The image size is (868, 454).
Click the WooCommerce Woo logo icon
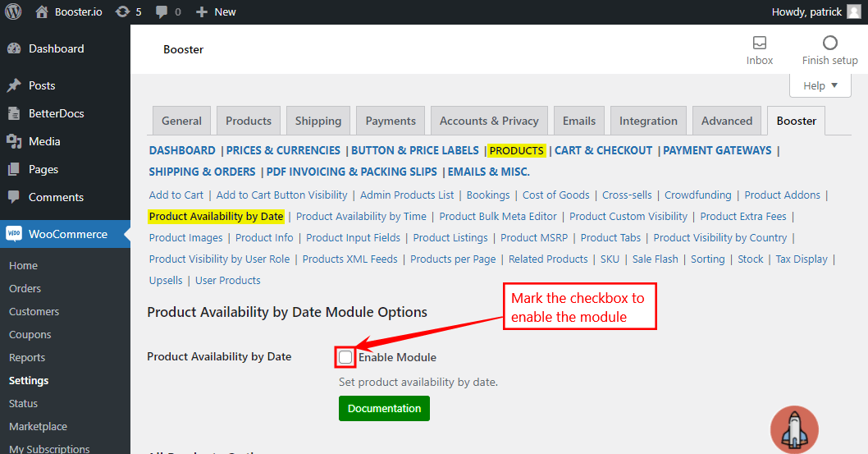click(15, 234)
